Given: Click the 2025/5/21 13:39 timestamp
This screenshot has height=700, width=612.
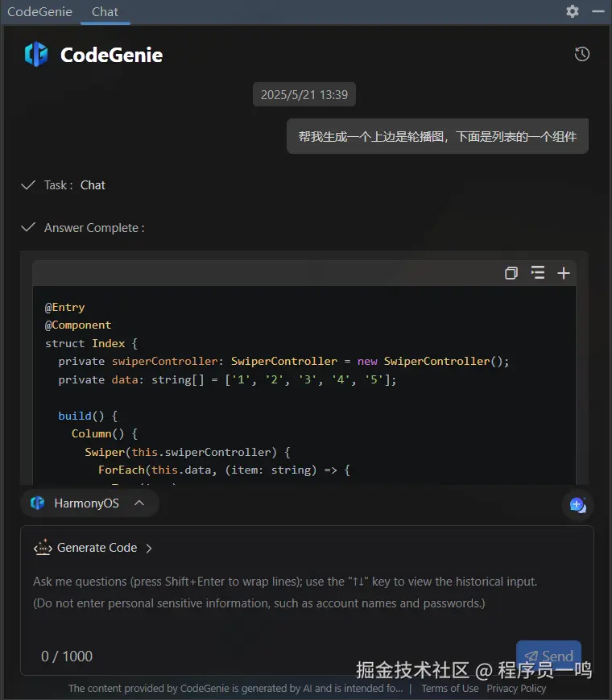Looking at the screenshot, I should 304,94.
